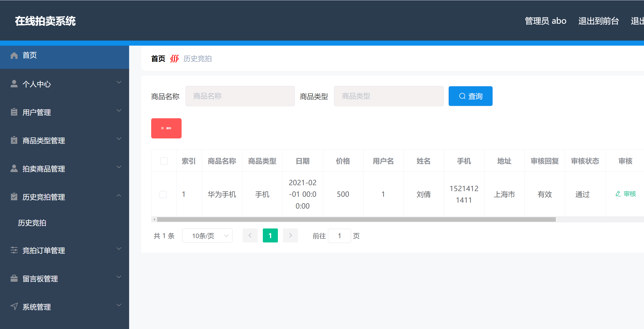Open 留言板管理 using its briefcase icon

pos(14,278)
